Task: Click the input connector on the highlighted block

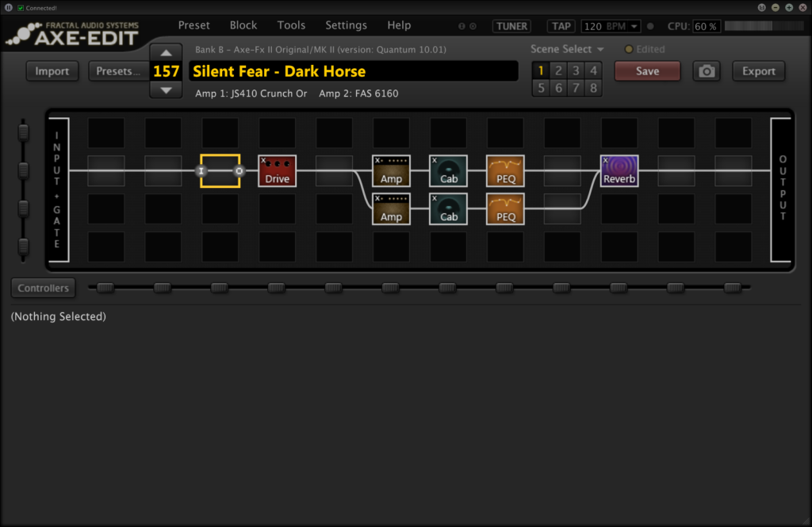Action: coord(201,171)
